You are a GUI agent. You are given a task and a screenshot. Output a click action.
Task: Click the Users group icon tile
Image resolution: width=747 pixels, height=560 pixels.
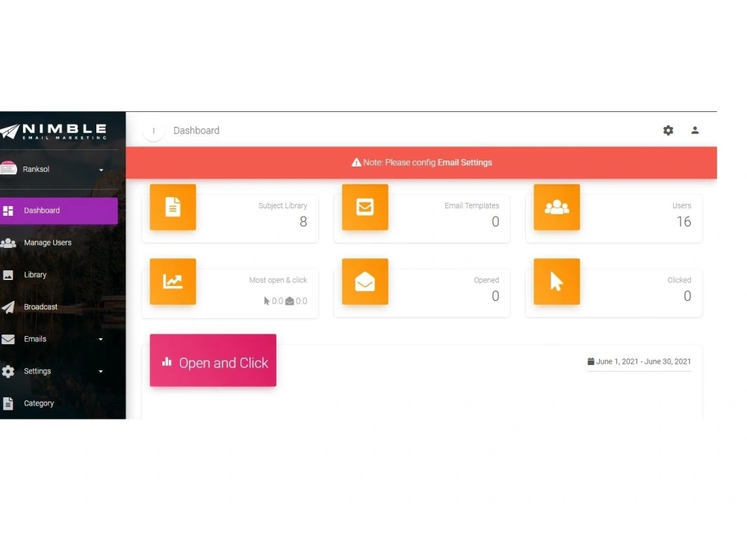tap(557, 207)
